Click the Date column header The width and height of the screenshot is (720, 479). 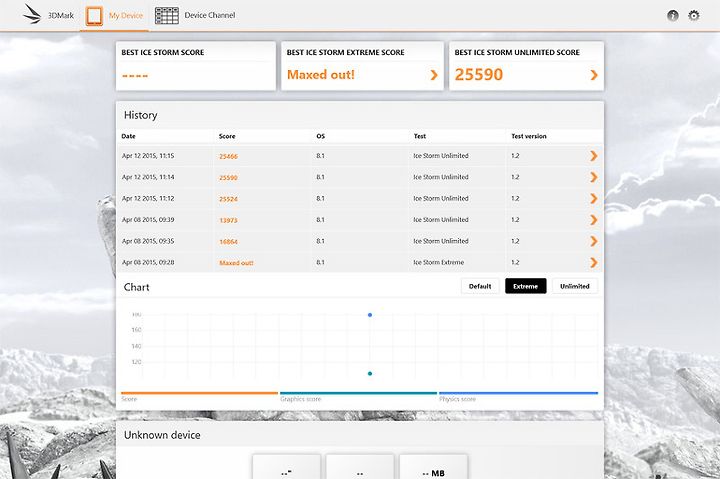(x=129, y=136)
